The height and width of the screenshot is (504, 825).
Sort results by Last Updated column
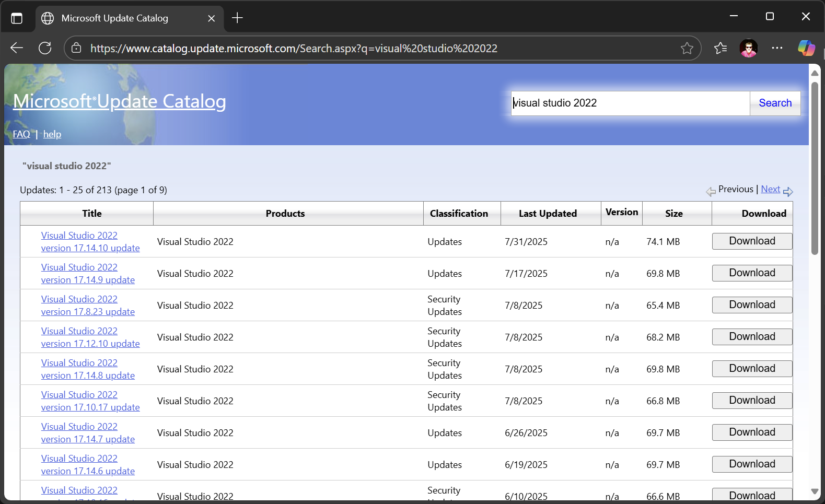click(x=548, y=213)
